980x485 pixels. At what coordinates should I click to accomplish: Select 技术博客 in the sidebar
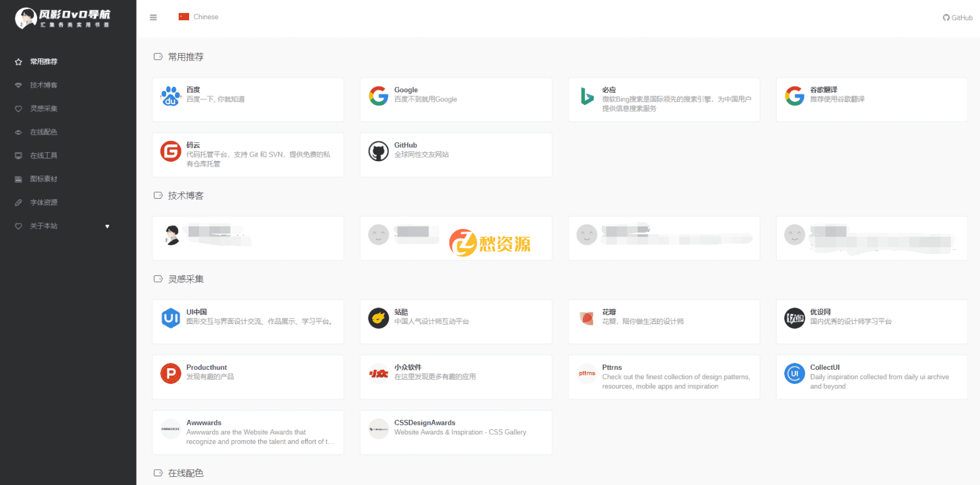[44, 85]
